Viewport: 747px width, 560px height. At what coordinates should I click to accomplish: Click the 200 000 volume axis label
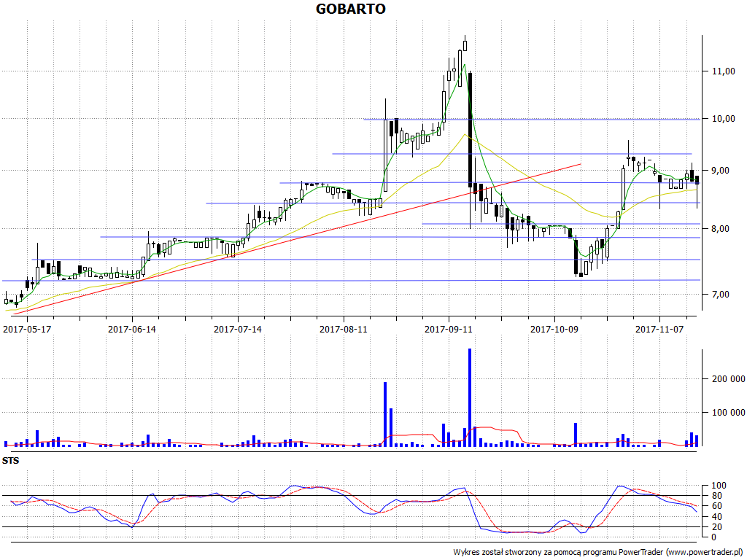tap(729, 379)
